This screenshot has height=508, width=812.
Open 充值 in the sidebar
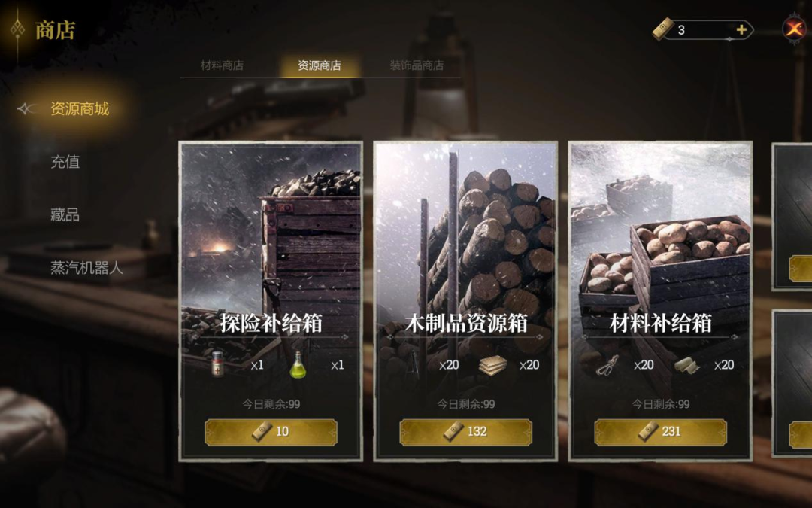65,162
